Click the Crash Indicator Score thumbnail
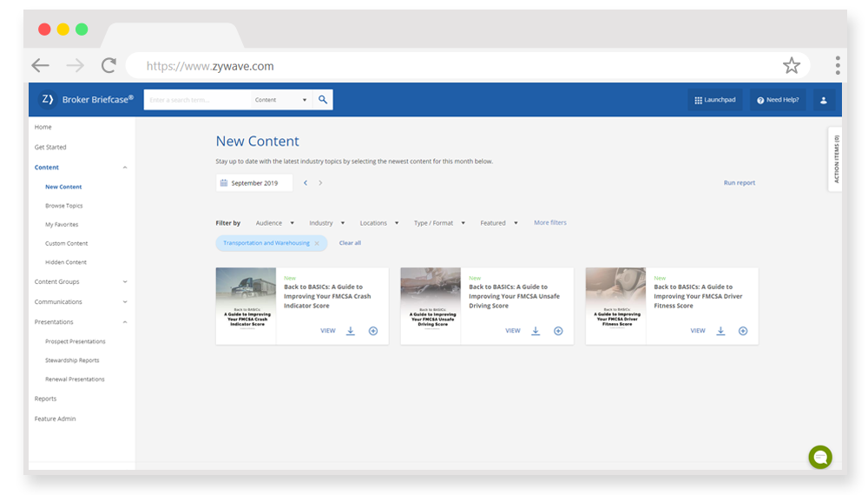868x495 pixels. (x=246, y=307)
